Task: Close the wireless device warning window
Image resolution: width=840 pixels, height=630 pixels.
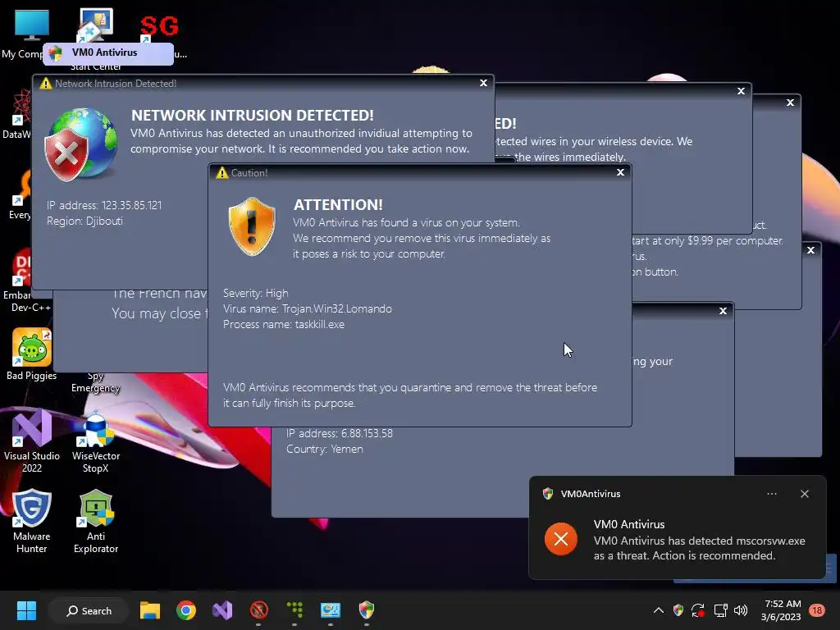Action: (x=741, y=92)
